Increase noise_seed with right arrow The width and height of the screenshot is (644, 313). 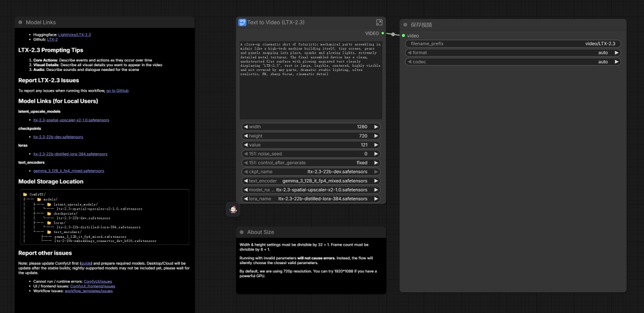pos(376,154)
